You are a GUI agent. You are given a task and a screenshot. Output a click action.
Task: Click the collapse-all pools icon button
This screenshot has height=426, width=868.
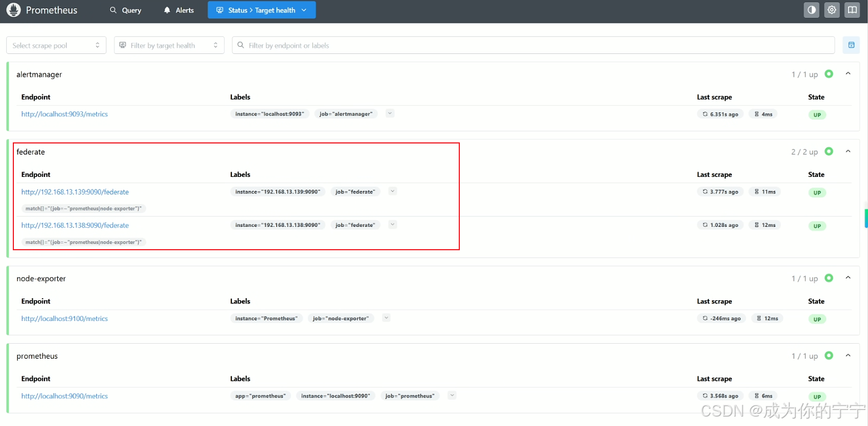click(x=851, y=45)
